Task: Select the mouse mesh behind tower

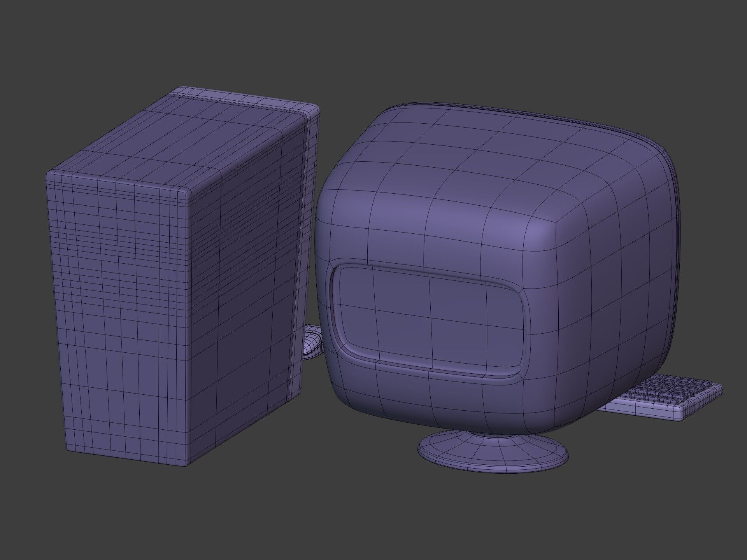Action: [x=313, y=342]
